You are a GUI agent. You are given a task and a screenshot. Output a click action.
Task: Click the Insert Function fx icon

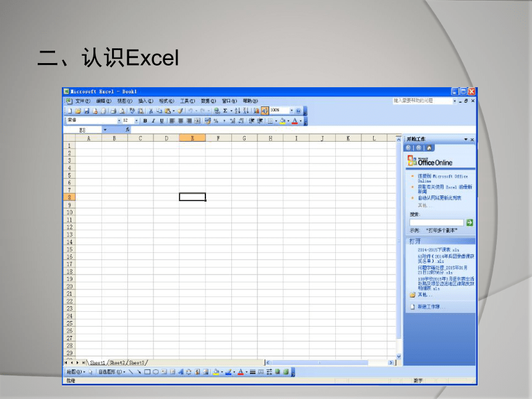[x=127, y=130]
